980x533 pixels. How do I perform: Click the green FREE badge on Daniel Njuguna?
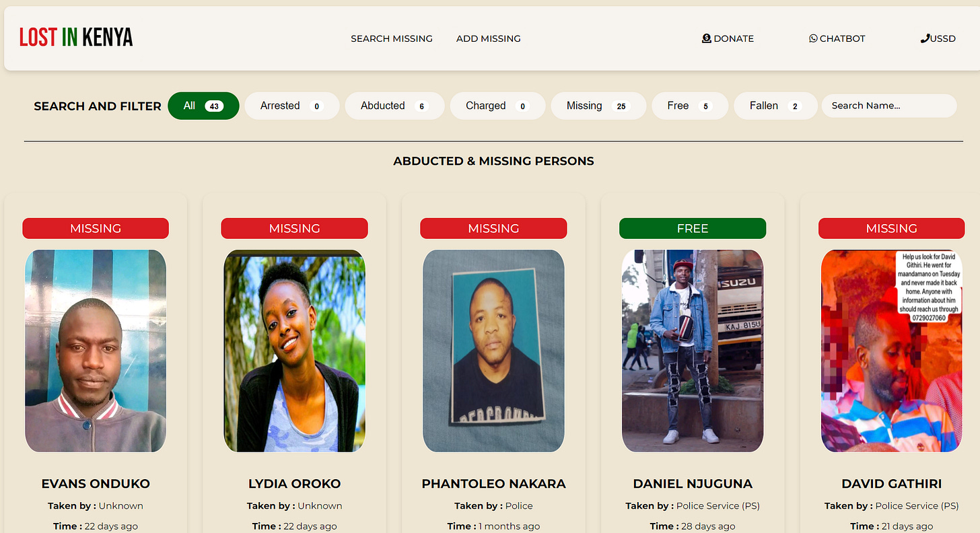click(x=693, y=228)
